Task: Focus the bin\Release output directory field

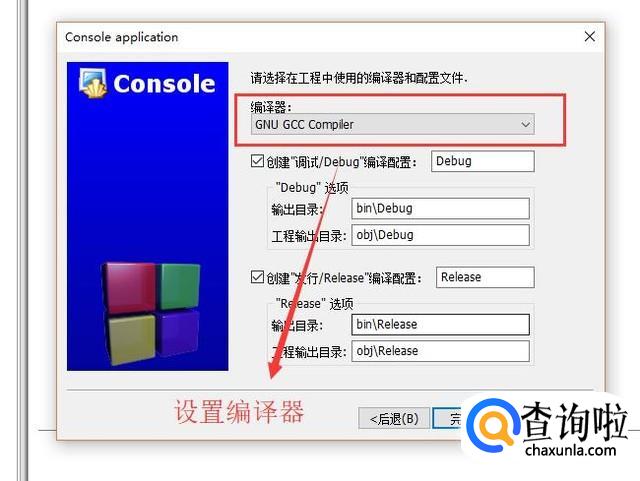Action: pyautogui.click(x=440, y=325)
